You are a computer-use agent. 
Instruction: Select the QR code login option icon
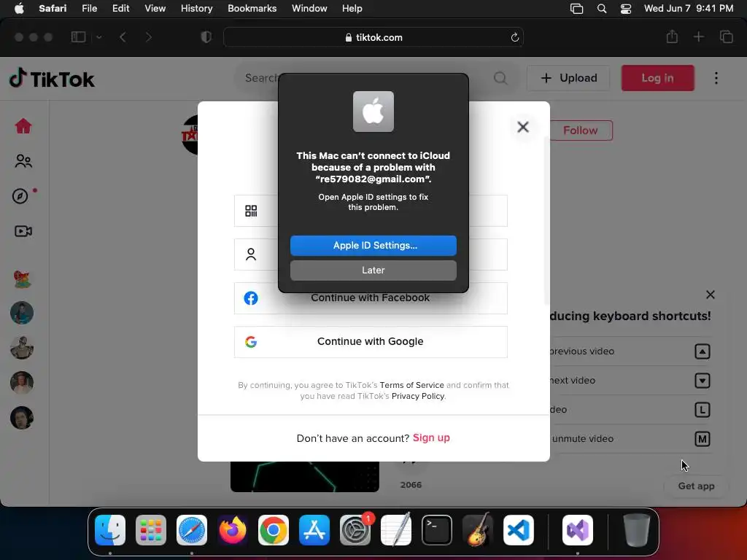click(x=251, y=211)
